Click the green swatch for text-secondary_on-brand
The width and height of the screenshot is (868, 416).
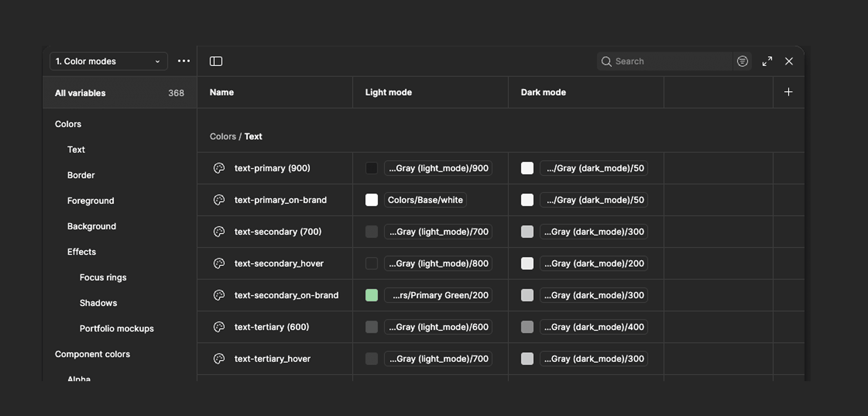[x=371, y=295]
